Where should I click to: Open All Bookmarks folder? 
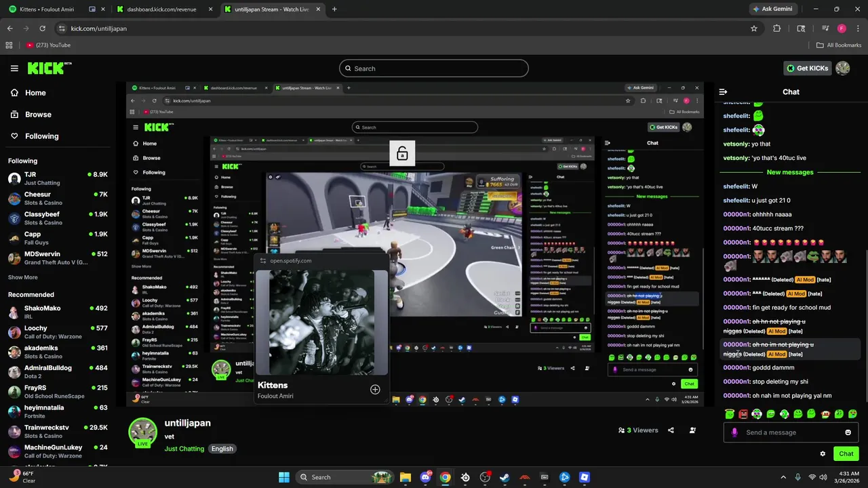[x=839, y=45]
